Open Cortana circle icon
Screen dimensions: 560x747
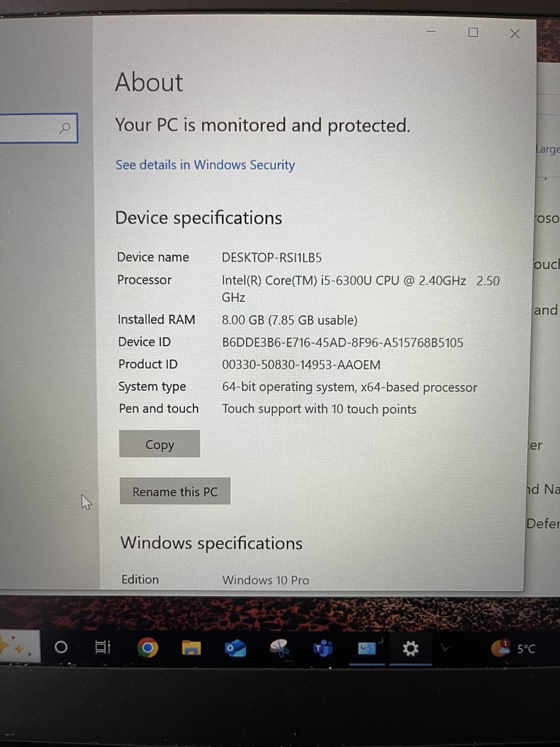click(x=61, y=647)
